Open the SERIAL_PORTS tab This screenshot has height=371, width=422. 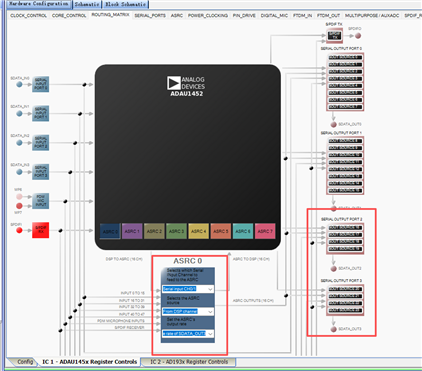point(150,16)
